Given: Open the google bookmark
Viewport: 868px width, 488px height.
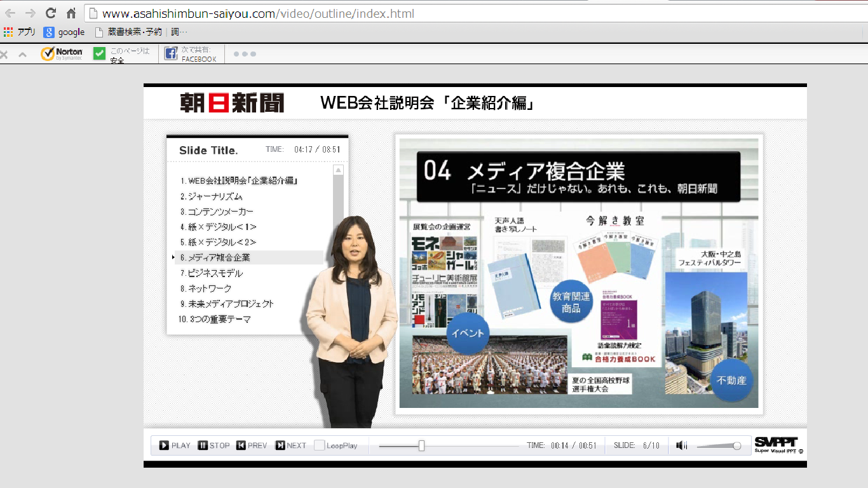Looking at the screenshot, I should coord(64,32).
